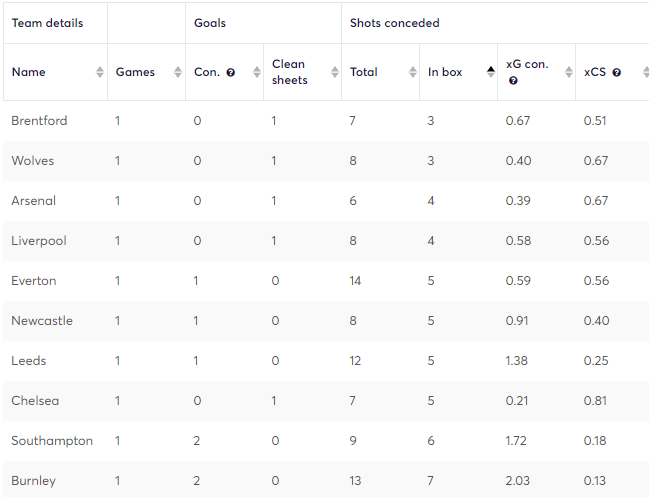
Task: Click the Clean sheets sort arrows
Action: click(334, 72)
